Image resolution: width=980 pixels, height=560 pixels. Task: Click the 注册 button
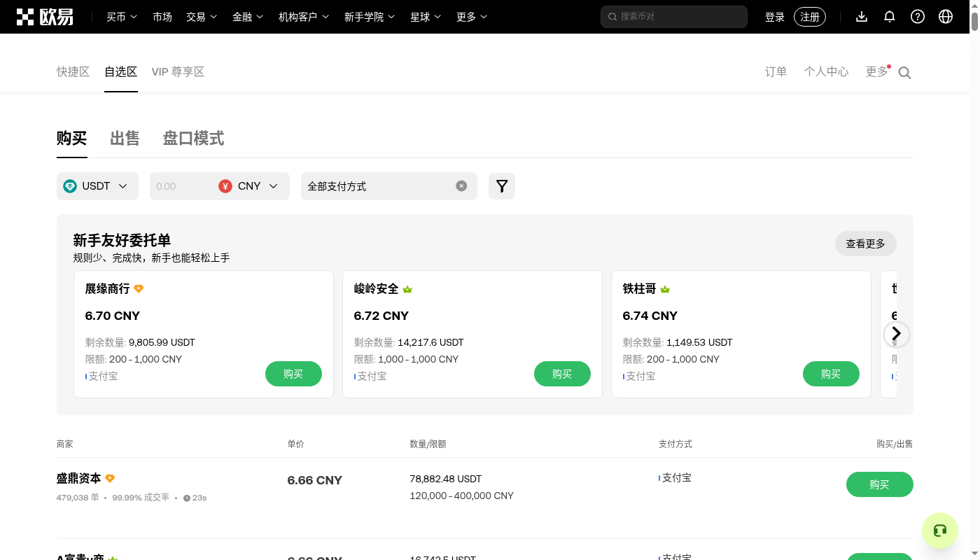pyautogui.click(x=810, y=17)
